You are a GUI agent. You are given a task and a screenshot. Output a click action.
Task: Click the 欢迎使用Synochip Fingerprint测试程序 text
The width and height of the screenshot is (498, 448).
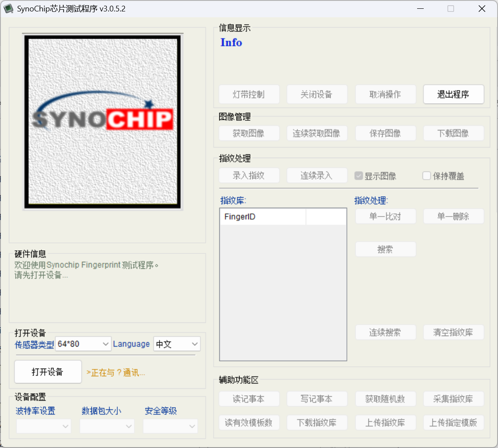click(86, 265)
